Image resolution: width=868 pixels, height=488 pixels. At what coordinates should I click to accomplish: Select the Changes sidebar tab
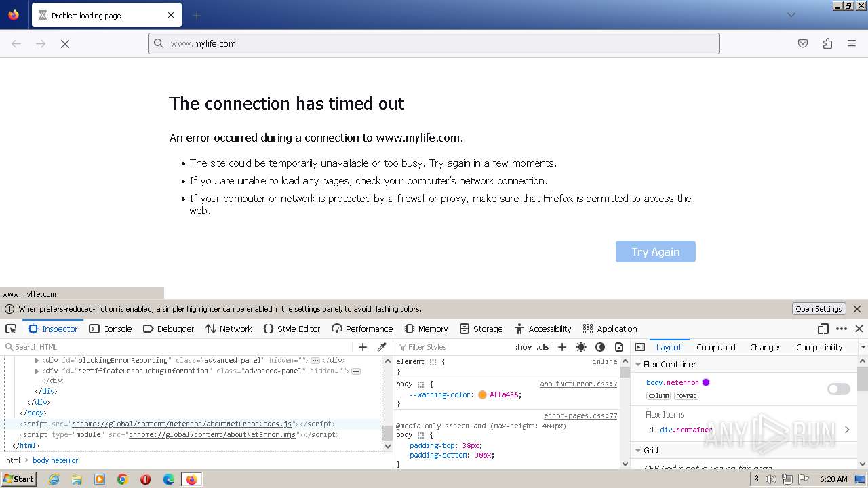pos(766,347)
